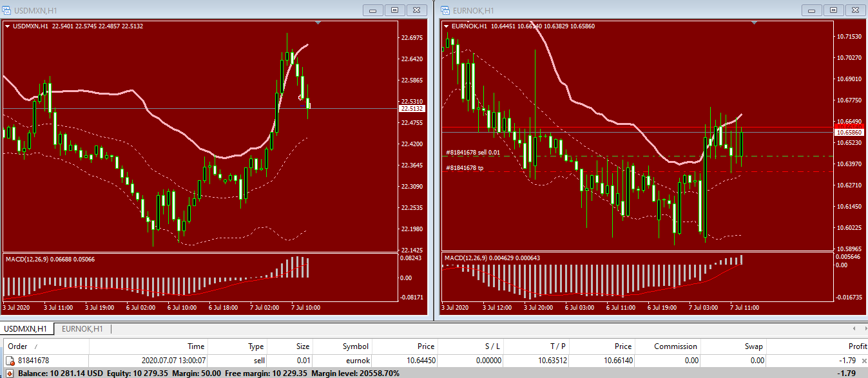Select the '#81841678 tp' take profit line label
This screenshot has height=378, width=868.
[x=465, y=168]
